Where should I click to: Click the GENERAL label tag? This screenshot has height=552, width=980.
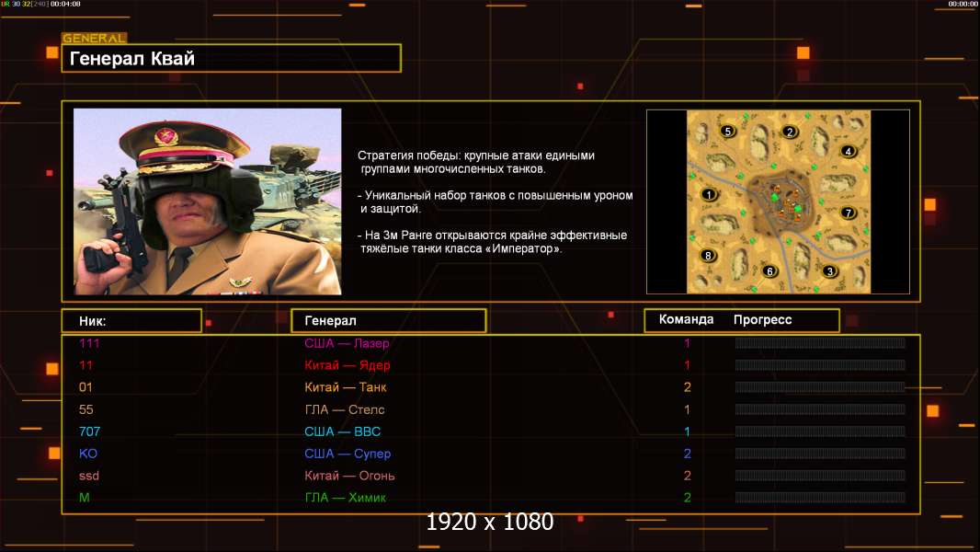95,38
